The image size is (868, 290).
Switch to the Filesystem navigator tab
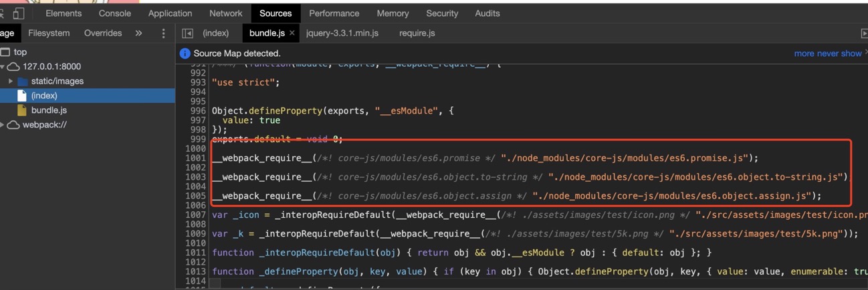coord(49,33)
